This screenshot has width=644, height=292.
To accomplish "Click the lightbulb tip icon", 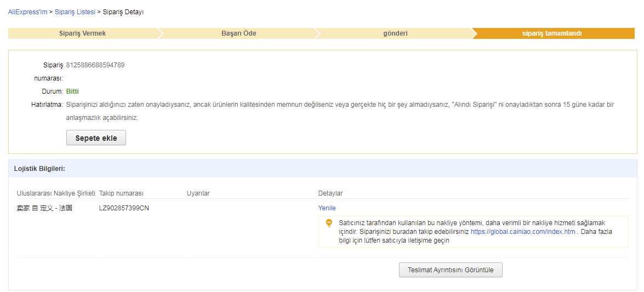I will (328, 223).
